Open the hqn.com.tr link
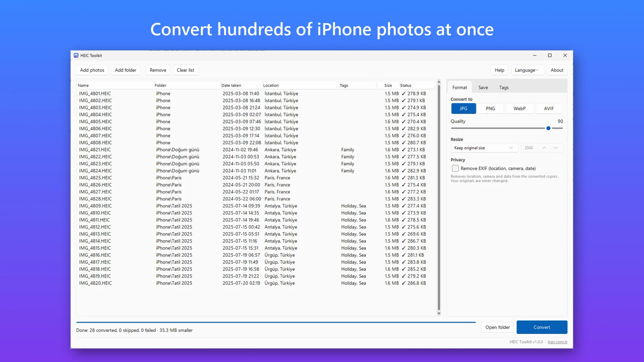Viewport: 644px width, 362px height. click(x=557, y=342)
